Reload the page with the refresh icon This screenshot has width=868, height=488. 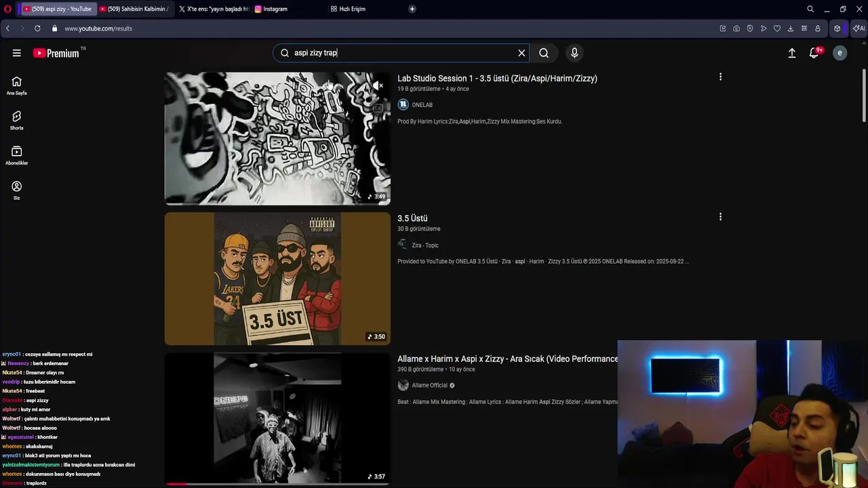pos(37,28)
